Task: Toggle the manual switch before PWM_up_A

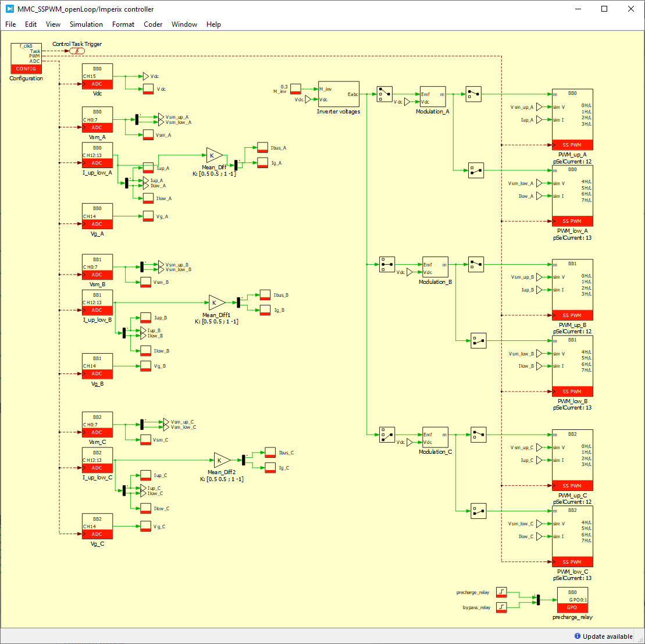Action: tap(473, 94)
